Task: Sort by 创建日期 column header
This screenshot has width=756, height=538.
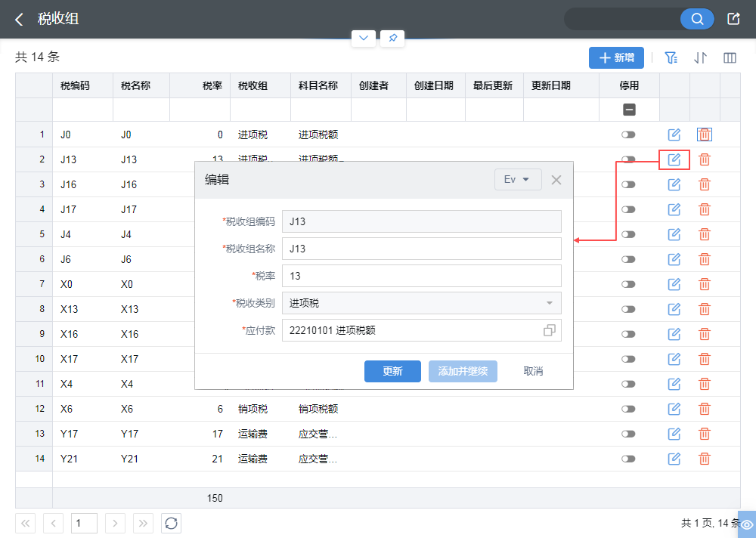Action: point(436,86)
